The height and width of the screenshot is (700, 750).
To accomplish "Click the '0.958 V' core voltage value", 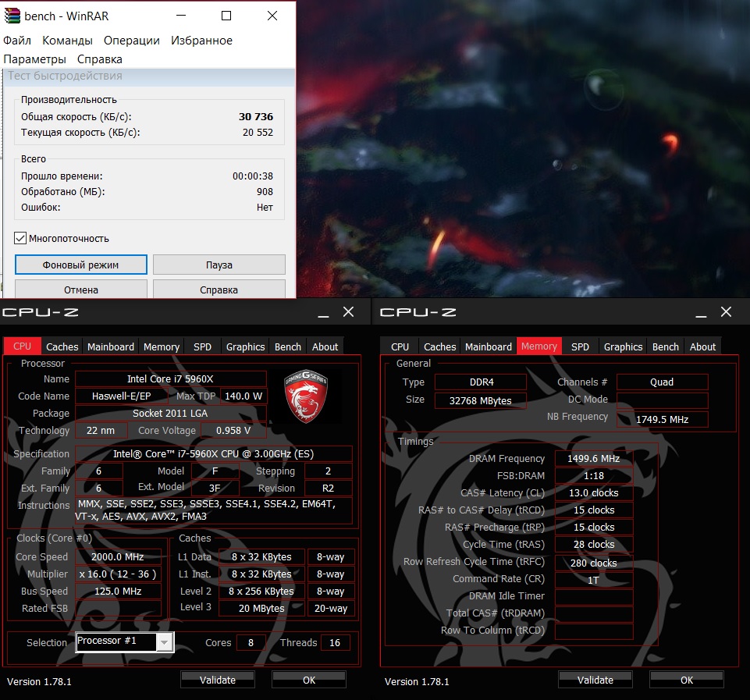I will [233, 430].
